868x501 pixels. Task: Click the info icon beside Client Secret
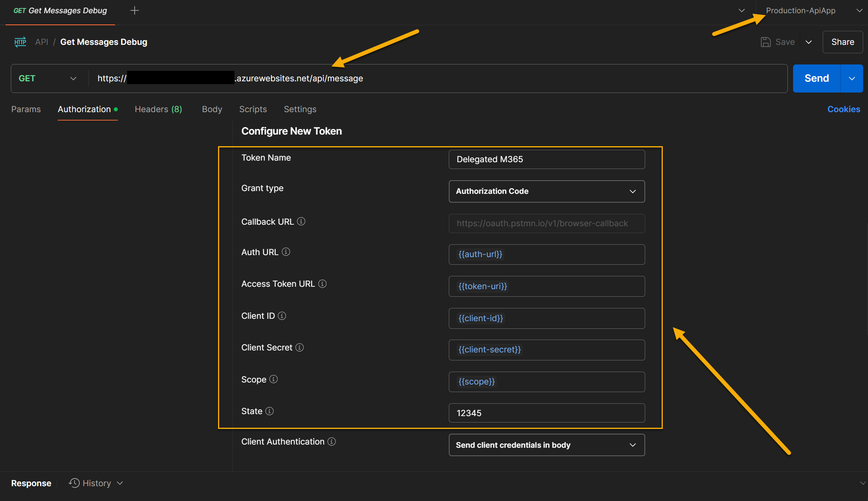[x=299, y=347]
